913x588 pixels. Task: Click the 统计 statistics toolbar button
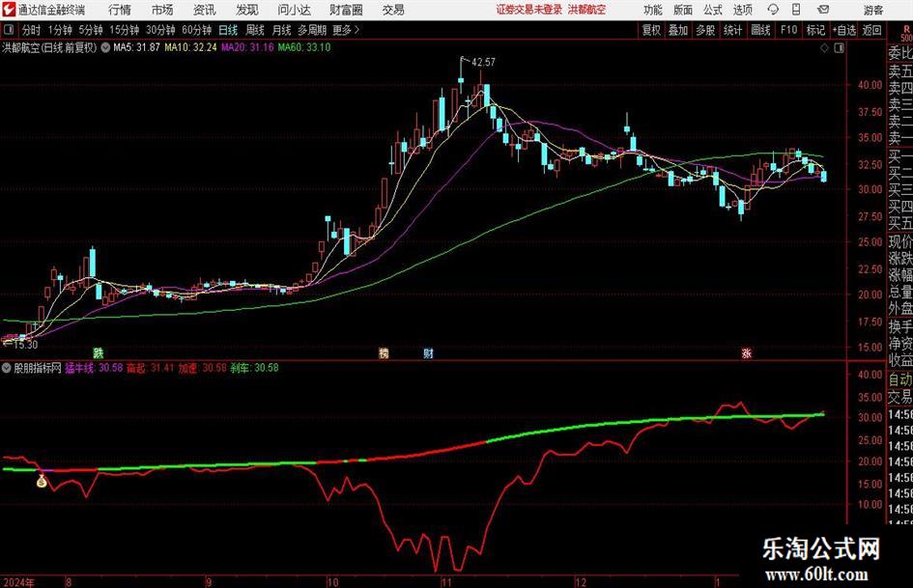(733, 30)
